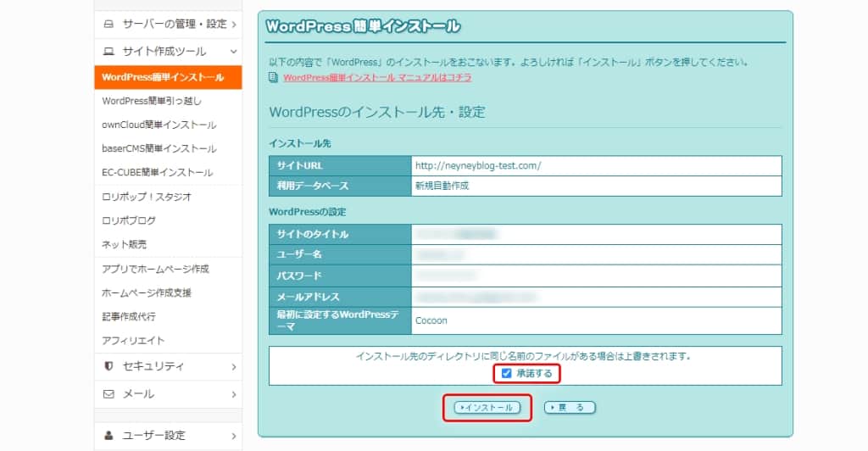
Task: Click the document icon before the manual link
Action: (x=273, y=77)
